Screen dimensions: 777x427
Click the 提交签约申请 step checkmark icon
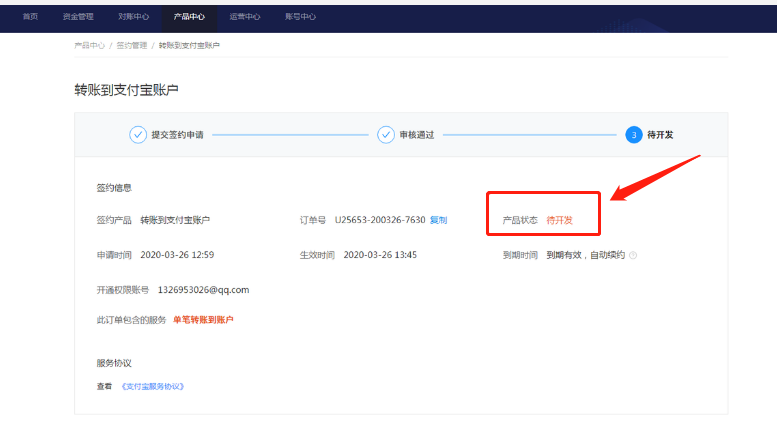coord(138,135)
